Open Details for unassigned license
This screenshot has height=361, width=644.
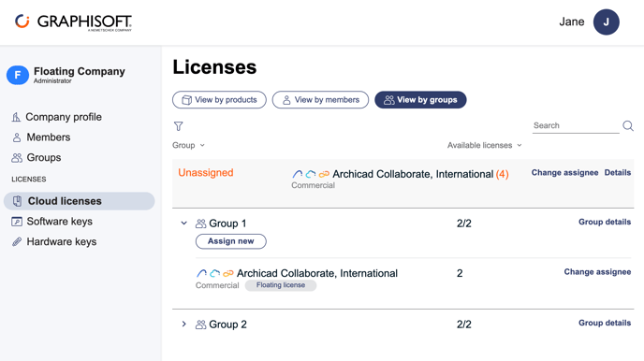[x=617, y=173]
